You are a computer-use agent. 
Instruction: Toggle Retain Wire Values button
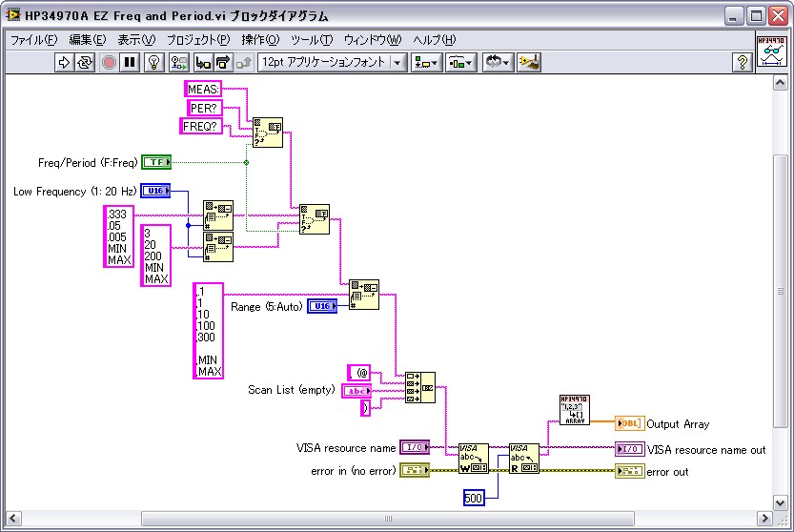click(x=179, y=62)
